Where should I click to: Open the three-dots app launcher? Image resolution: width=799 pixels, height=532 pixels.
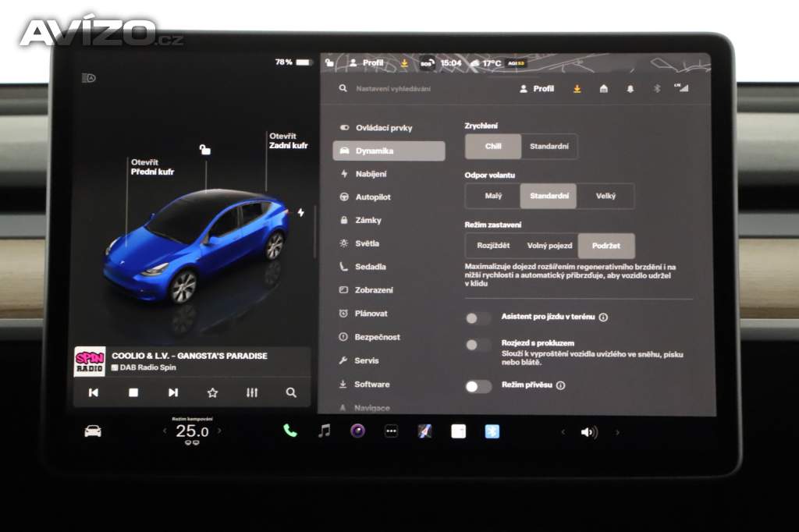[391, 431]
